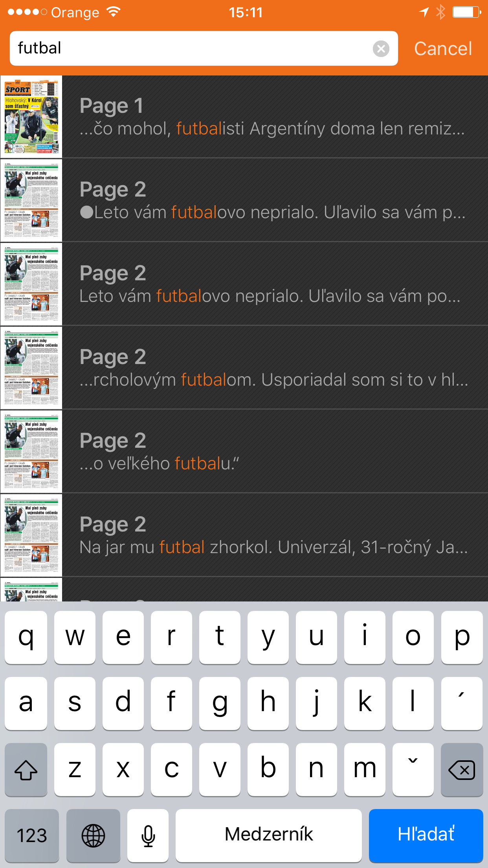Tap the blue Hľadať search key
Image resolution: width=488 pixels, height=868 pixels.
(x=426, y=835)
